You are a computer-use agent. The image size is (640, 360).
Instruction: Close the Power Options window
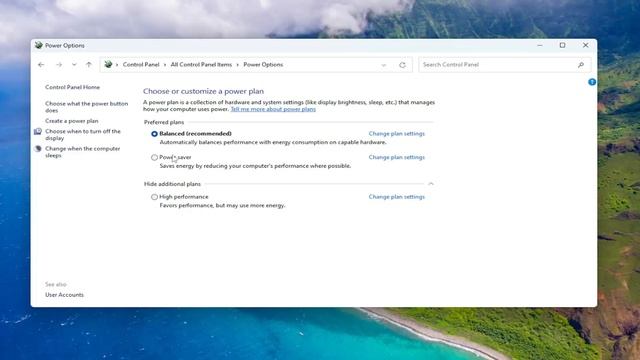pyautogui.click(x=585, y=45)
